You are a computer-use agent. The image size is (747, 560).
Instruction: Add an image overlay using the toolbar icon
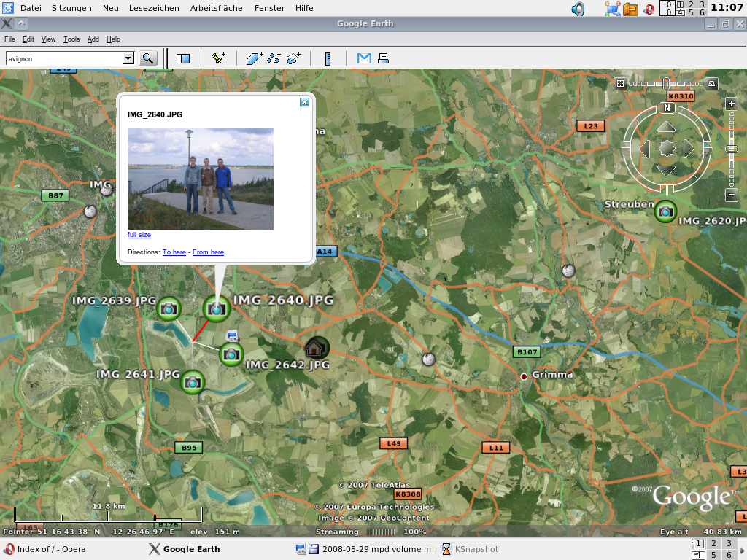click(x=293, y=58)
